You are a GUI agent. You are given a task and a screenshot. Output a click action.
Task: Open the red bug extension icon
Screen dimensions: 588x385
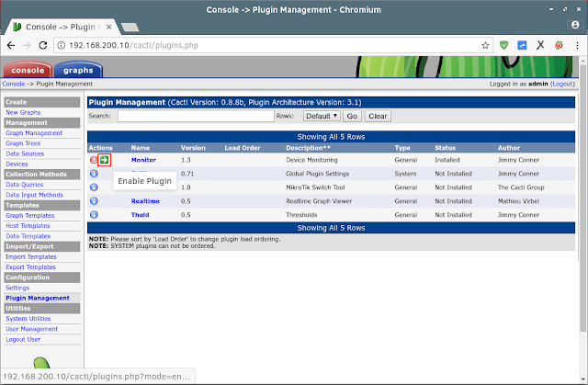559,45
